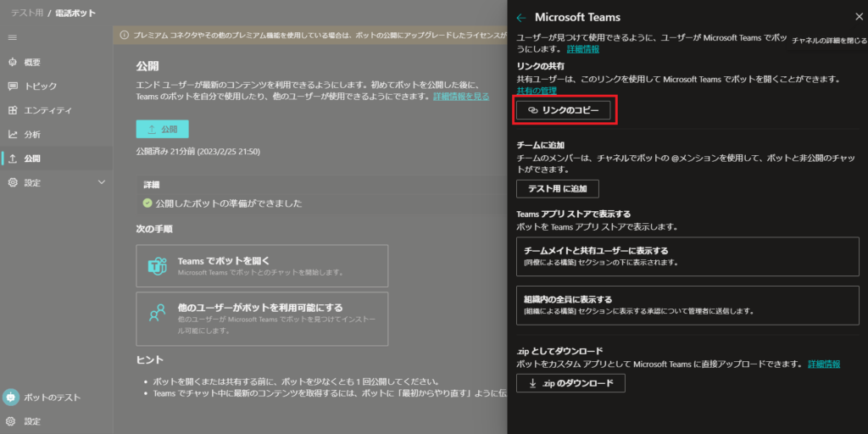Click the ボットのテスト bot icon
This screenshot has width=868, height=434.
coord(11,397)
